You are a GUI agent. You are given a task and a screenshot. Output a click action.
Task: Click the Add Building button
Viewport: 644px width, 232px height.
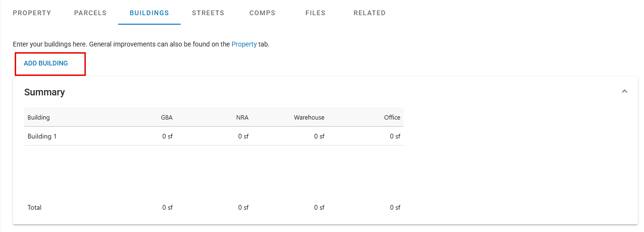pyautogui.click(x=46, y=63)
